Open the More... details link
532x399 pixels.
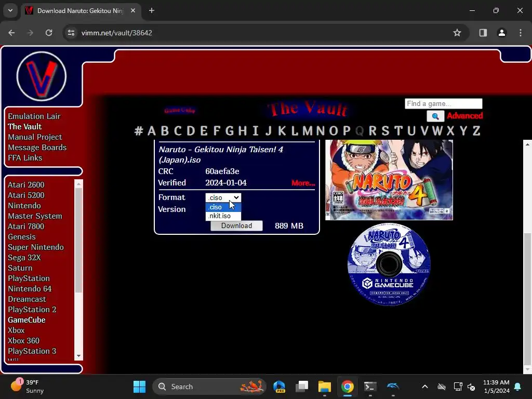tap(303, 183)
